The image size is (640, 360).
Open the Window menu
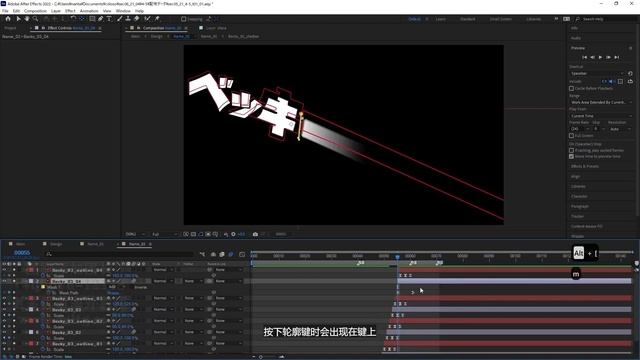(123, 11)
